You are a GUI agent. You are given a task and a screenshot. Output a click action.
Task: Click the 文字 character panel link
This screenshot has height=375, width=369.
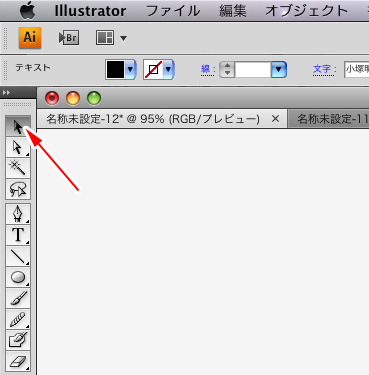tap(324, 69)
